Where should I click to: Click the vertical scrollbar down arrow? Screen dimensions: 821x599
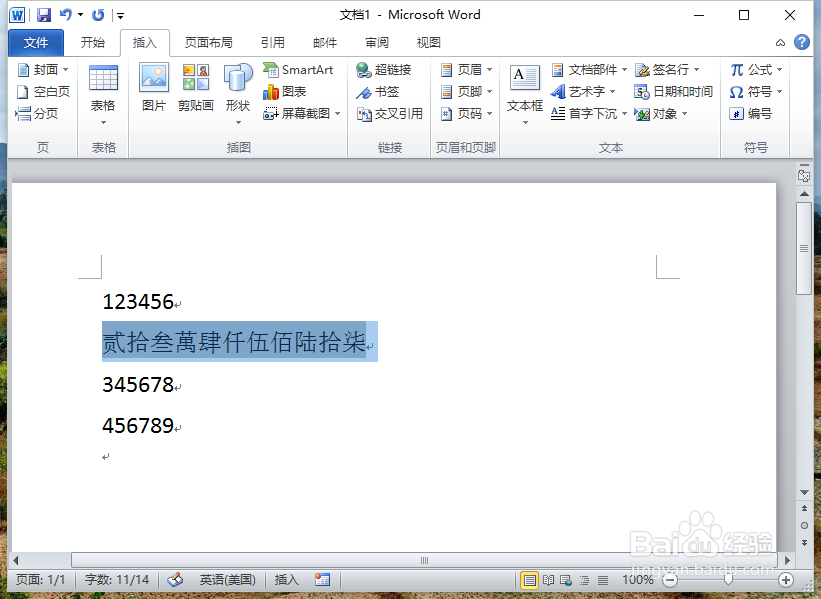pos(805,492)
